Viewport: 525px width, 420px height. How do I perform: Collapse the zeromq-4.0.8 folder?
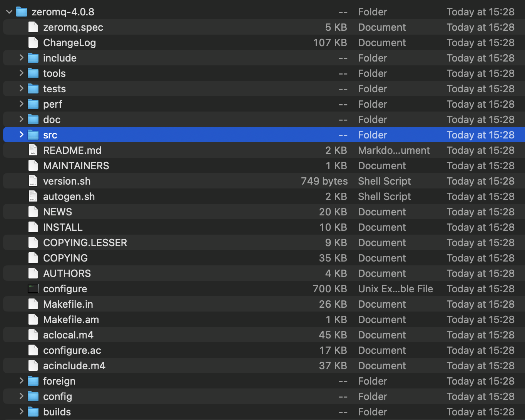10,12
